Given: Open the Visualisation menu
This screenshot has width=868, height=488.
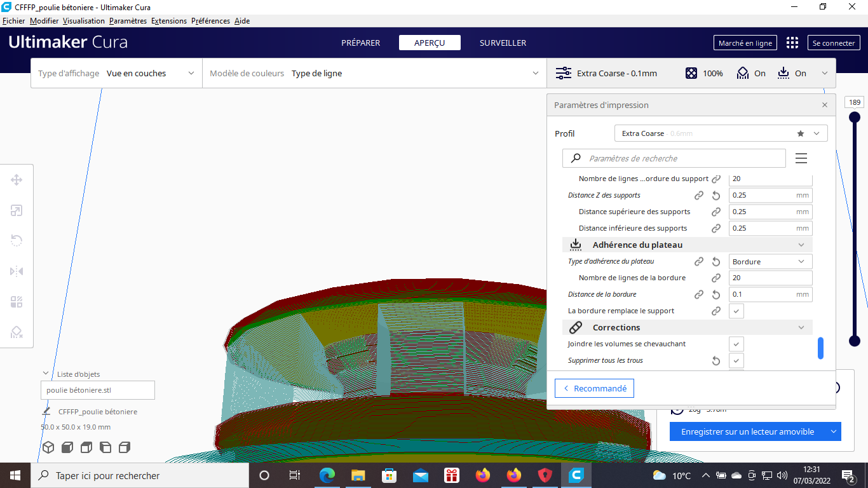Looking at the screenshot, I should coord(84,21).
